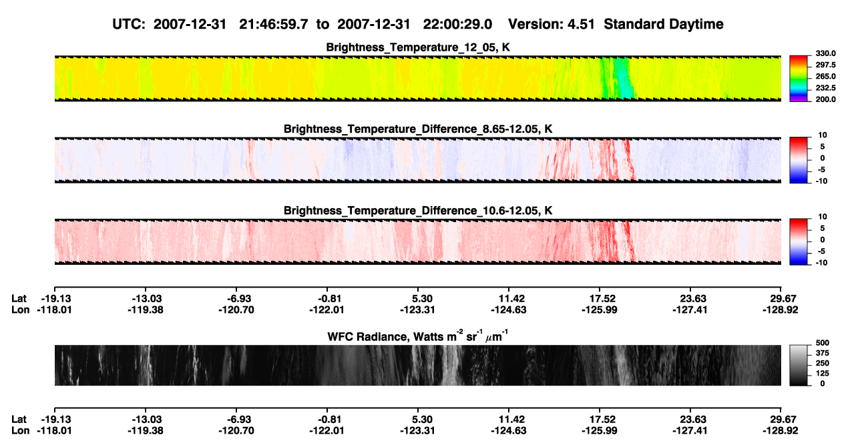This screenshot has width=868, height=445.
Task: Select the 'Version: 4.51' text
Action: click(551, 24)
